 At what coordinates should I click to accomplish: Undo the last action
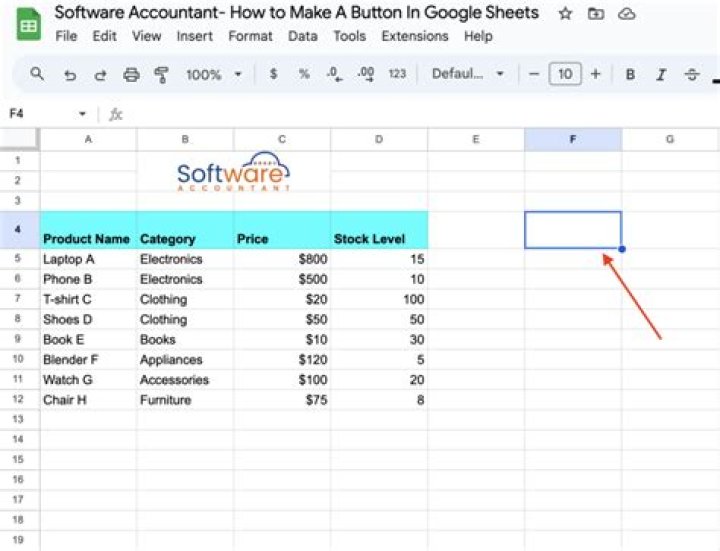[70, 74]
